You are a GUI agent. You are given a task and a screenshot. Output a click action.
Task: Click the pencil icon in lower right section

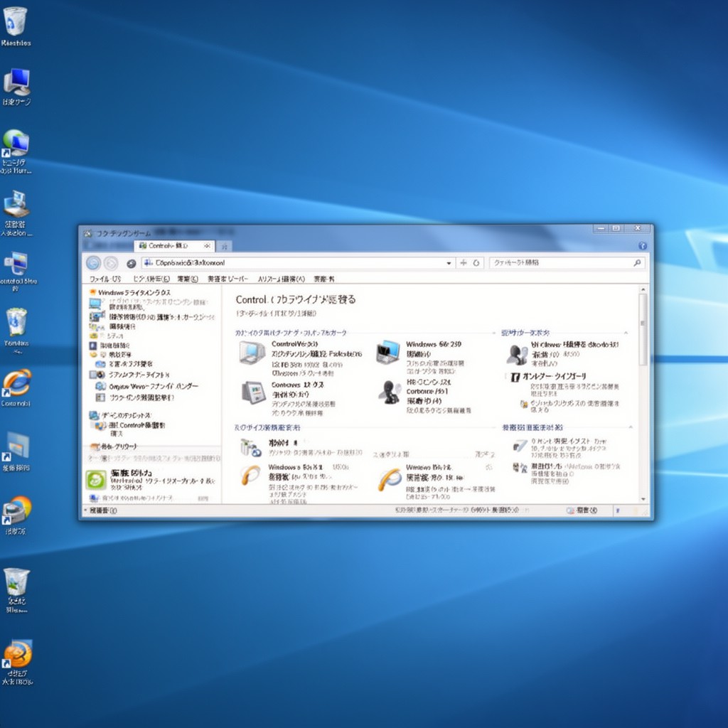click(520, 446)
